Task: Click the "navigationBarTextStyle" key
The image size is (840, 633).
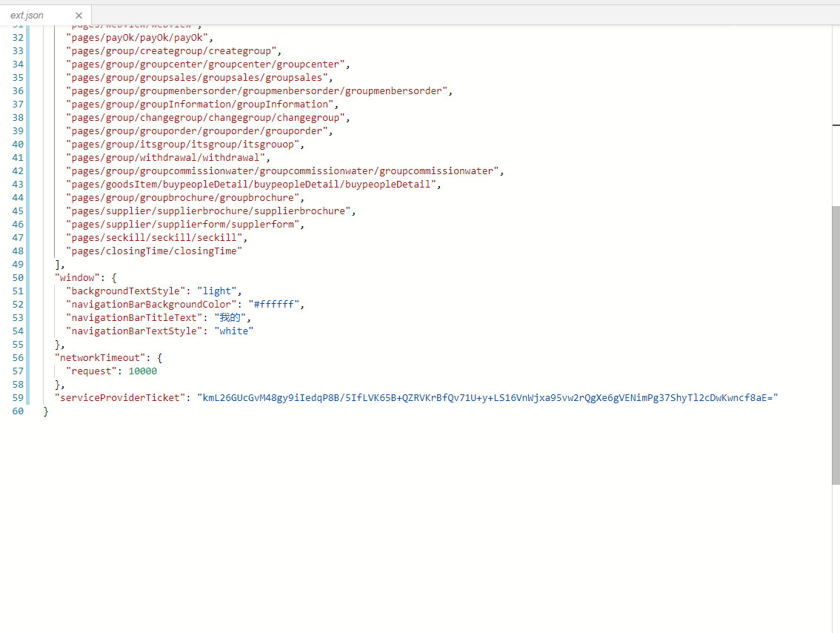Action: (x=134, y=331)
